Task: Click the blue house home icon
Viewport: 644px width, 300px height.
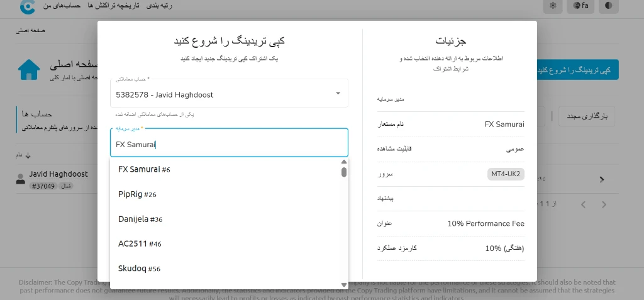Action: [x=29, y=69]
